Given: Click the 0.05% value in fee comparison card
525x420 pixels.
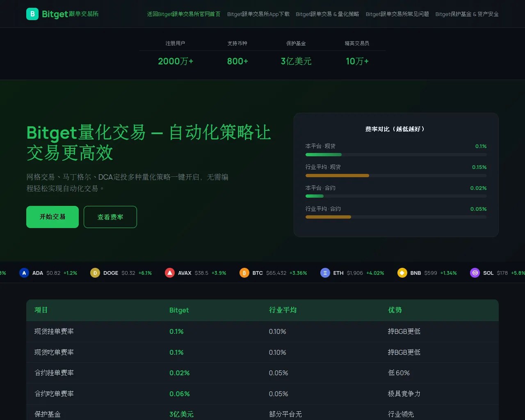Looking at the screenshot, I should 479,209.
